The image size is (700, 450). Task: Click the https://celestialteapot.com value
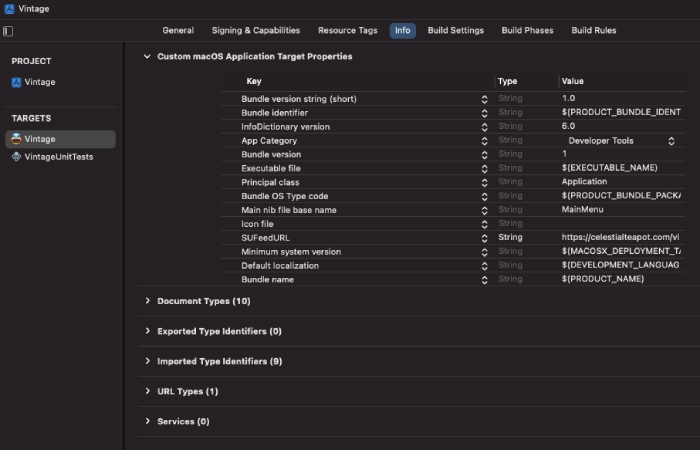point(621,237)
